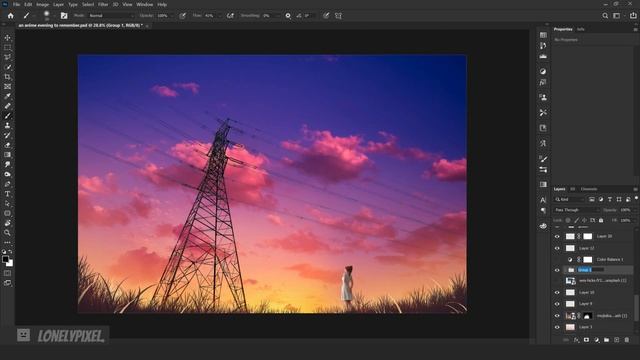Open the Smoothing value dropdown
The height and width of the screenshot is (360, 640).
coord(278,16)
